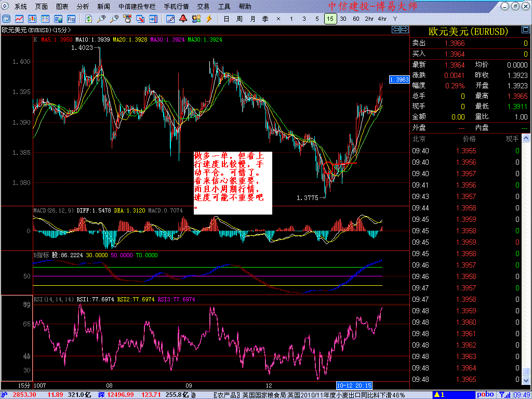532x399 pixels.
Task: Select the 3 minute period
Action: [304, 19]
